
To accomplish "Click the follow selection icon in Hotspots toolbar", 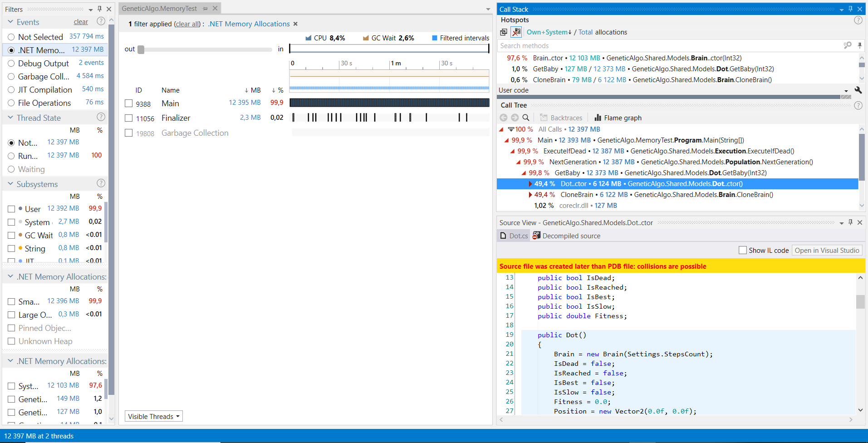I will (504, 32).
